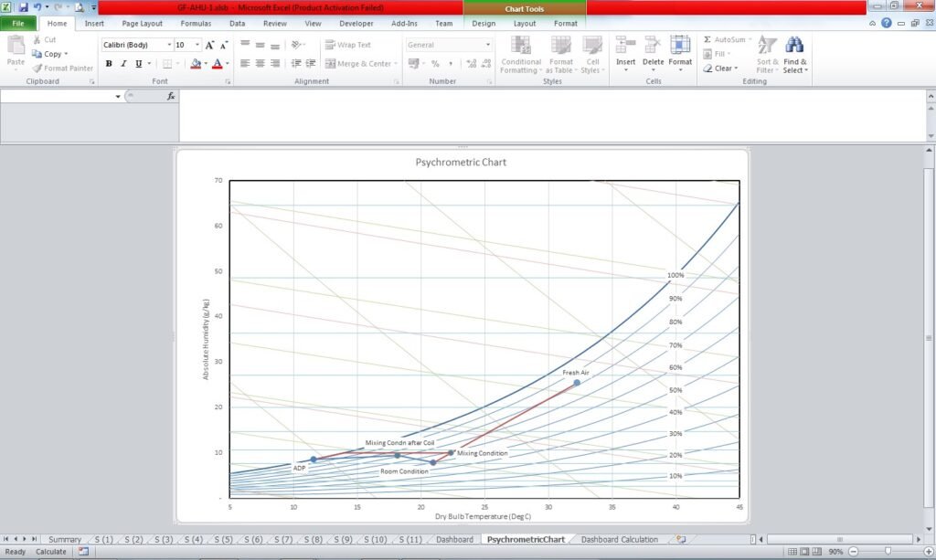Open the font size dropdown
The image size is (936, 560).
(196, 45)
